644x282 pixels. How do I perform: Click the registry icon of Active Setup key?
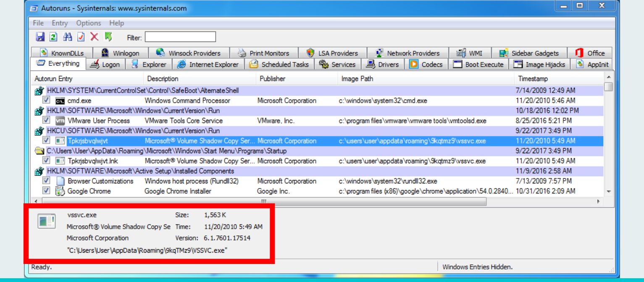pos(39,171)
